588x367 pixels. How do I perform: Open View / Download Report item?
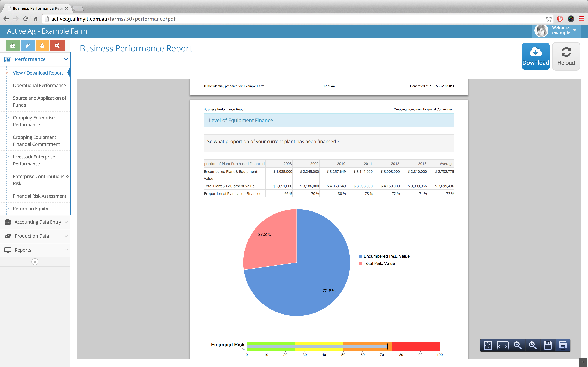tap(38, 73)
